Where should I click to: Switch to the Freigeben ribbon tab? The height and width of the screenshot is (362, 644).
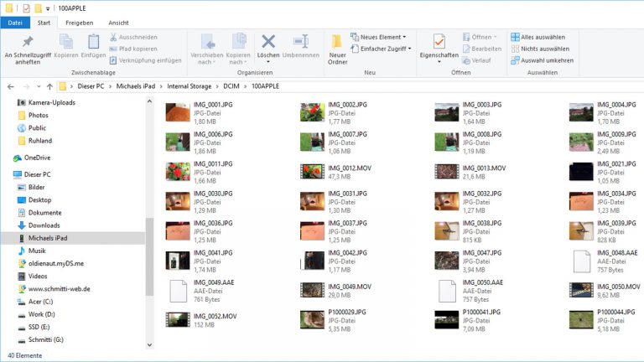[x=79, y=23]
